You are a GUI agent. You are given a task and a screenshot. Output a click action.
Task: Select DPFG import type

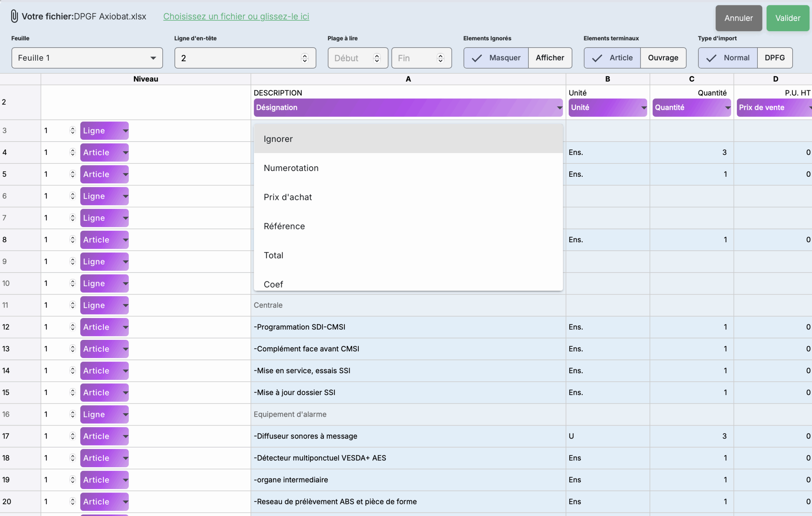tap(774, 58)
